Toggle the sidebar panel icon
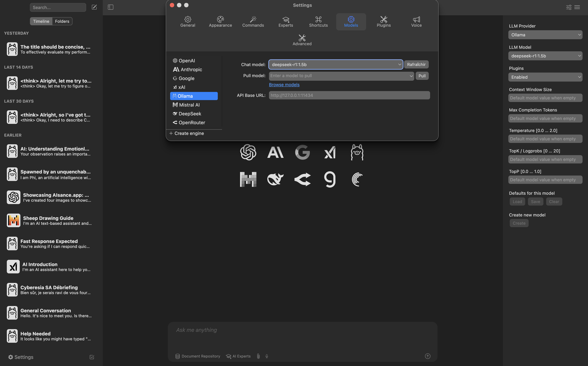 coord(111,7)
